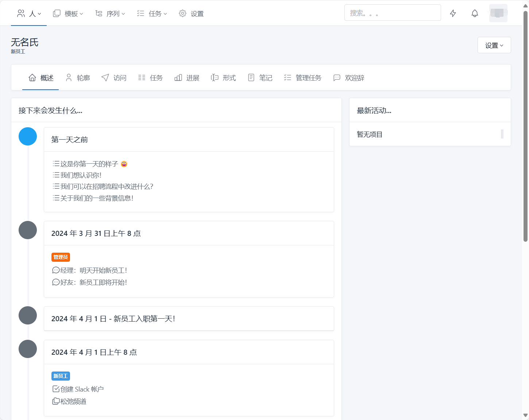Click the blue 第一天之前 timeline marker
The height and width of the screenshot is (420, 529).
pyautogui.click(x=28, y=136)
